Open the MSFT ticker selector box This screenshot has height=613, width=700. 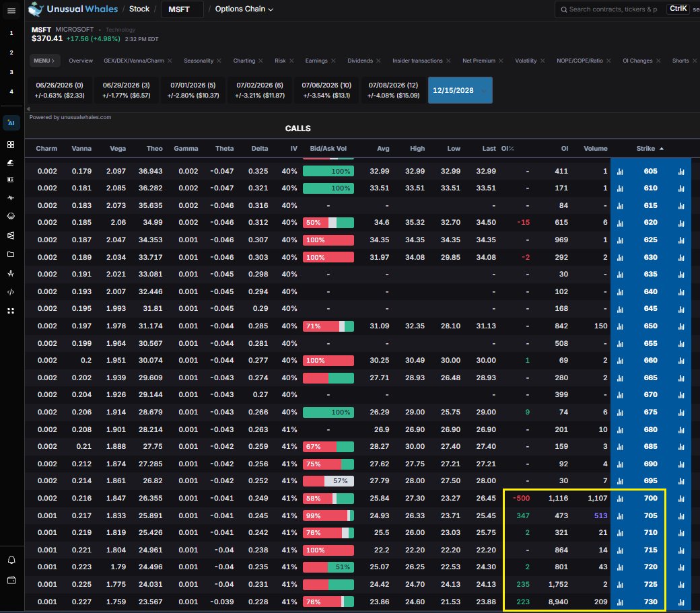pyautogui.click(x=182, y=9)
